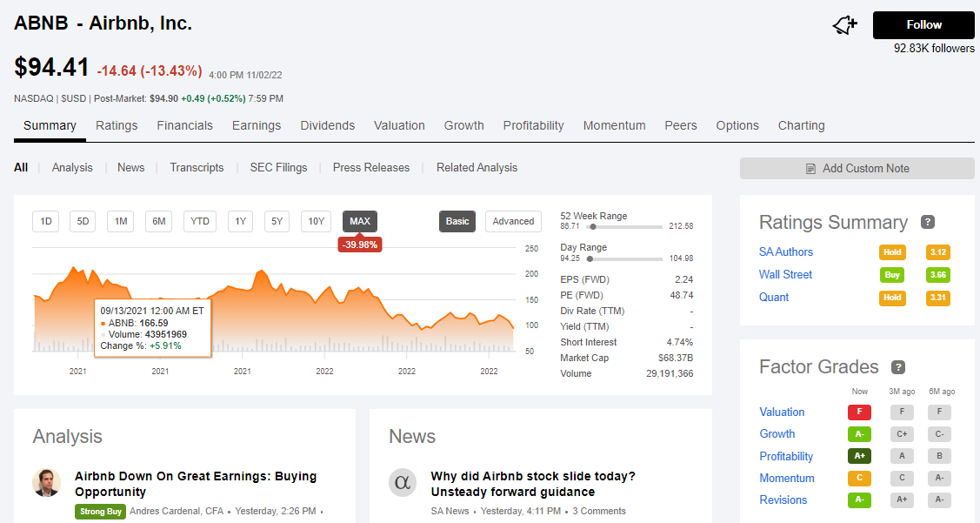Screen dimensions: 980x523
Task: Click the orange Hold badge for SA Authors
Action: (892, 252)
